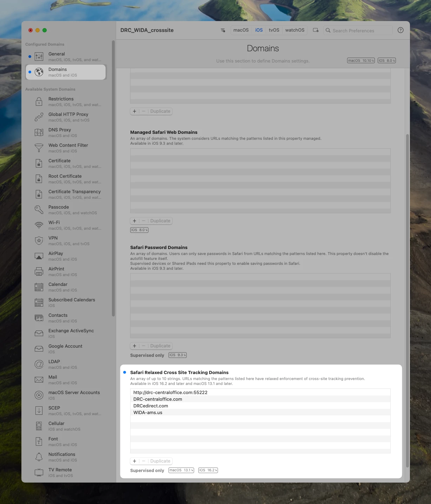Open macOS 10.10 version dropdown in header
This screenshot has width=431, height=504.
(x=361, y=60)
